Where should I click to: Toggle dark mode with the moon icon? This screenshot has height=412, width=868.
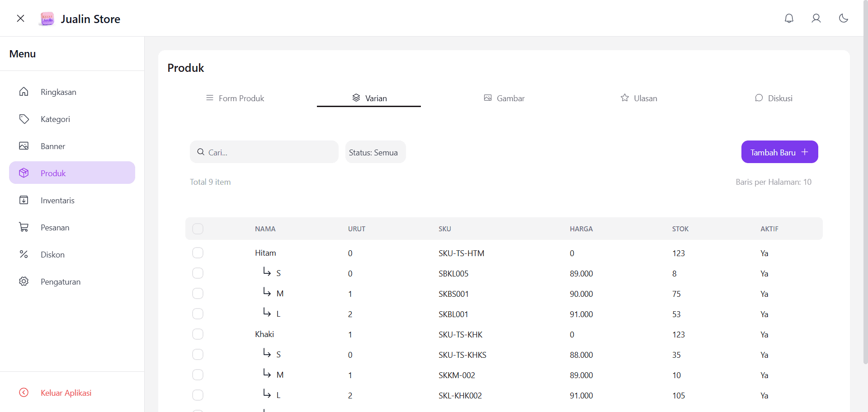coord(844,18)
